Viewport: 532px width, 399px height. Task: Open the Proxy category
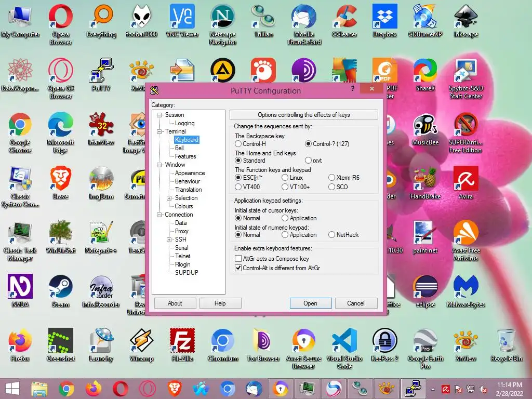pos(181,231)
